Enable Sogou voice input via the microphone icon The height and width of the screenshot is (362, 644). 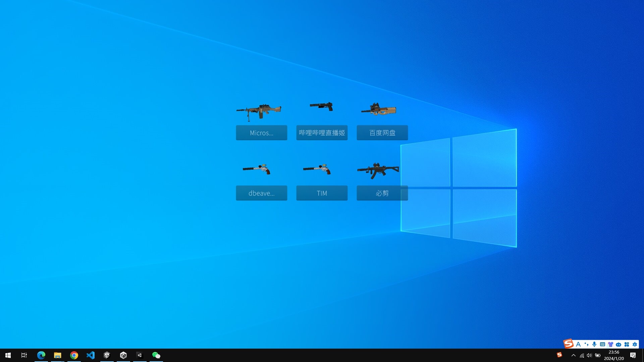pyautogui.click(x=594, y=344)
